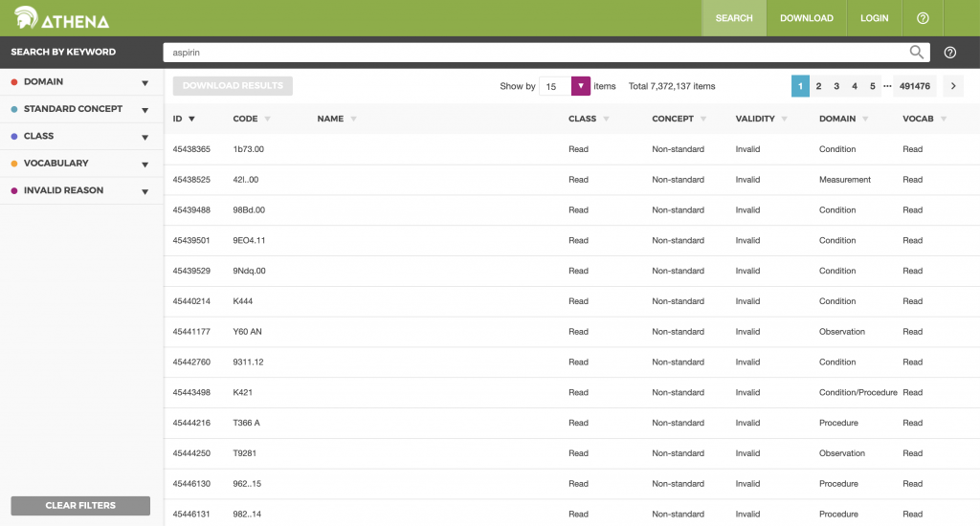
Task: Click the next page arrow
Action: coord(953,86)
